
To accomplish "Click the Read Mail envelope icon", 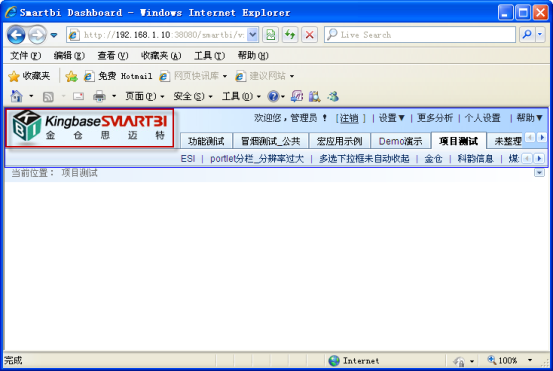I will click(x=78, y=96).
